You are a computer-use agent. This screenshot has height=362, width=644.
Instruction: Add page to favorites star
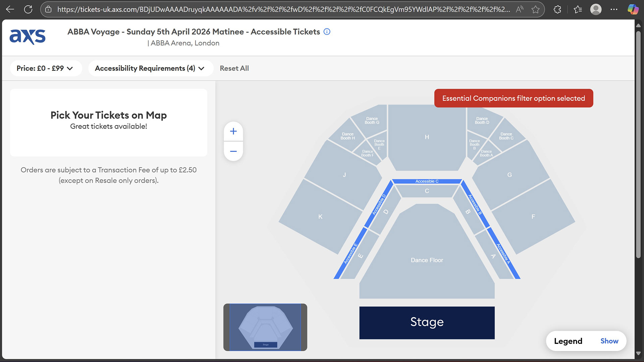pyautogui.click(x=535, y=9)
